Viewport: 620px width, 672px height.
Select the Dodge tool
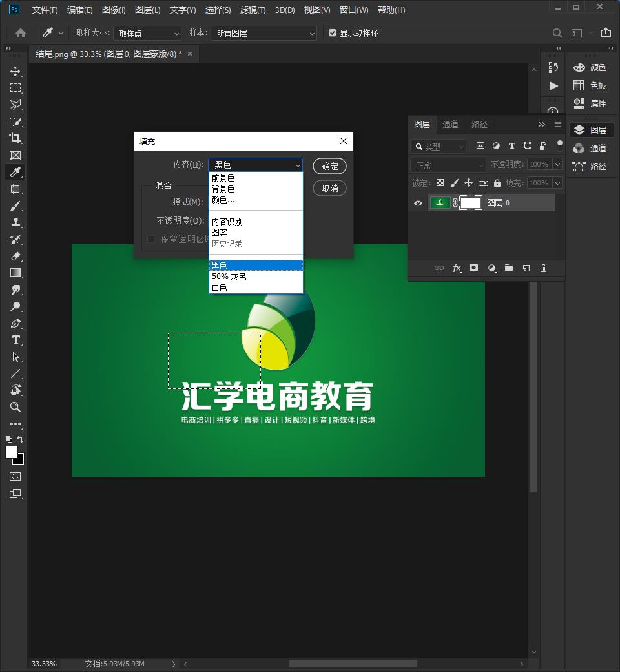click(x=15, y=306)
